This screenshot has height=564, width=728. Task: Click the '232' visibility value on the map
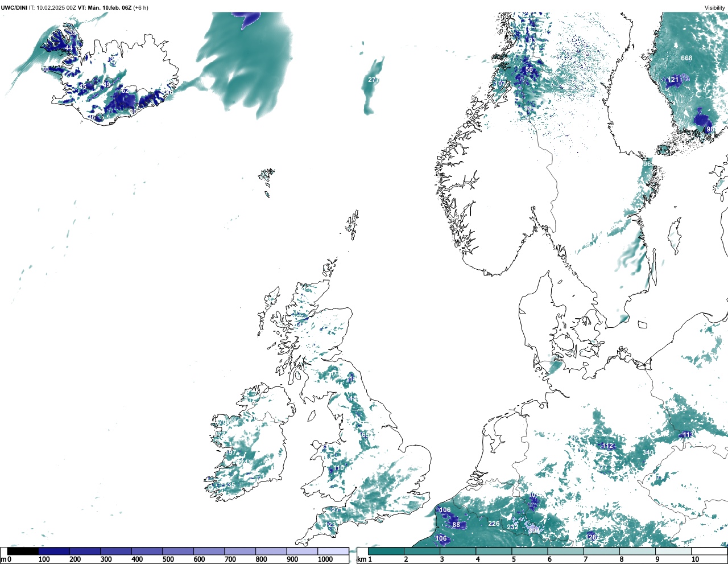(512, 527)
